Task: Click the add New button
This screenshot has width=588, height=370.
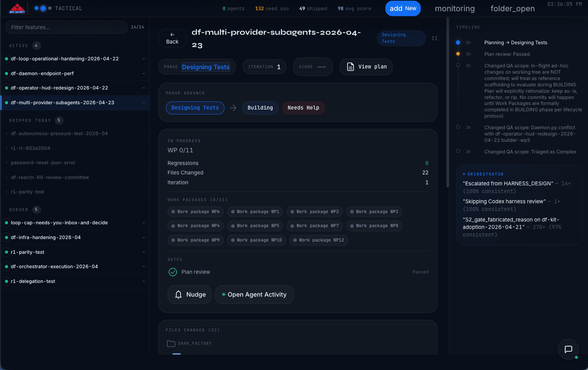Action: click(403, 8)
